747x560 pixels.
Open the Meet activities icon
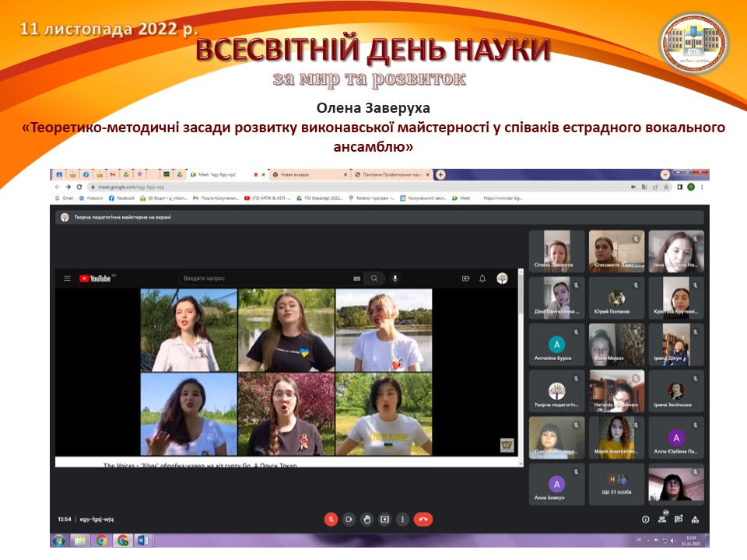coord(696,520)
